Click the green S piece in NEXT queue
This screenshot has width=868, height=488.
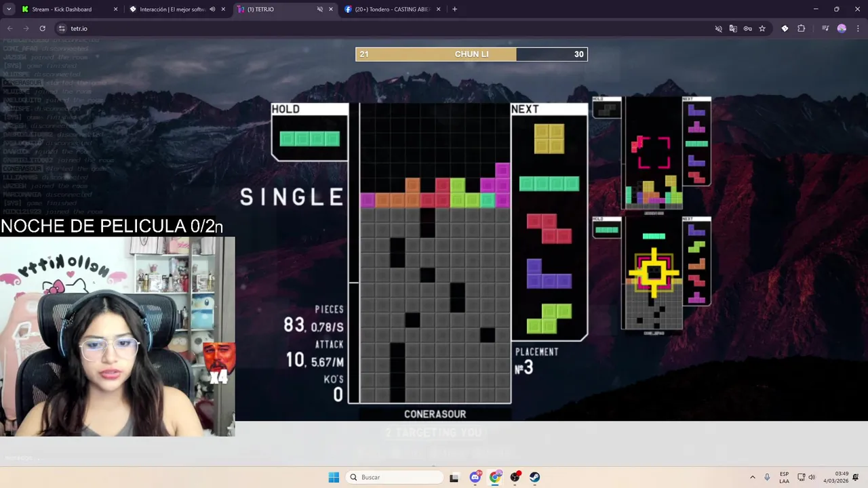click(549, 319)
